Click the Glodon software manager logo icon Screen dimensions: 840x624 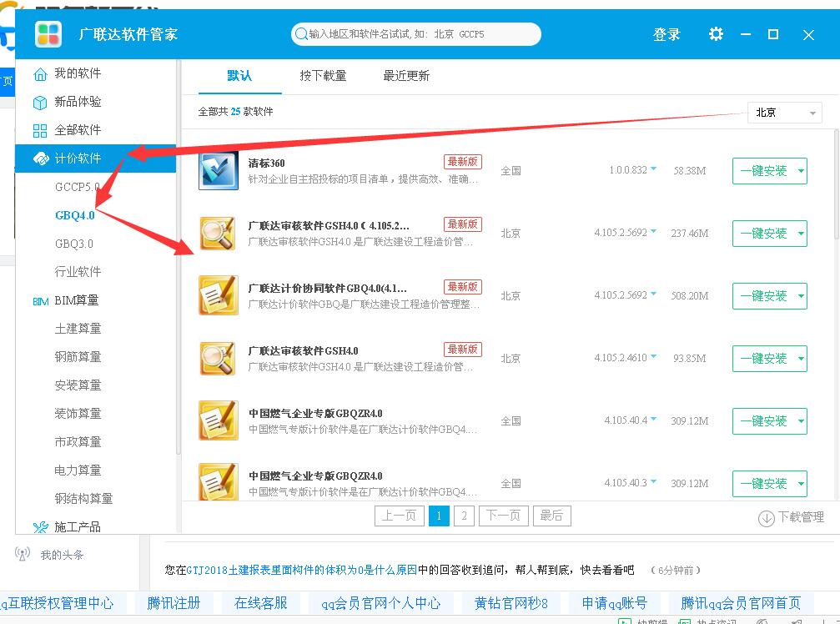(x=48, y=34)
